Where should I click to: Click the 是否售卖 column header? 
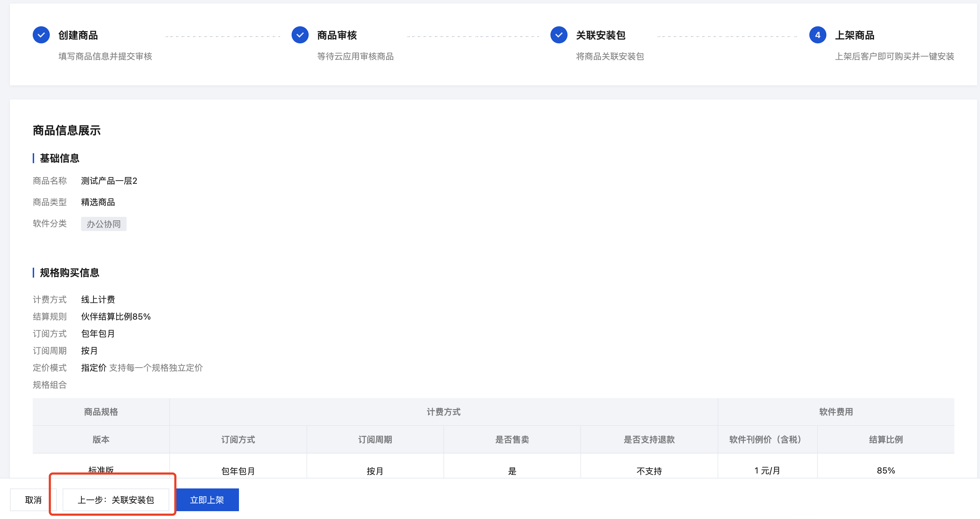pos(512,439)
